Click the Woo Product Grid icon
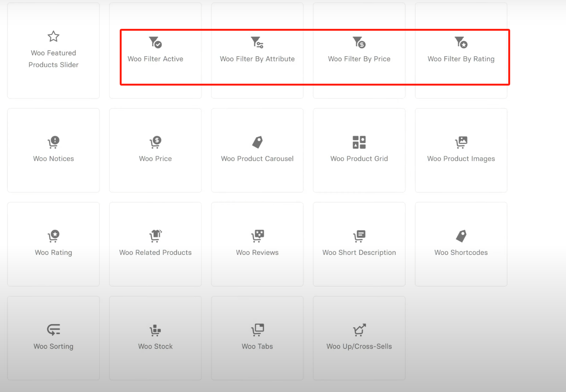Viewport: 566px width, 392px height. [359, 142]
